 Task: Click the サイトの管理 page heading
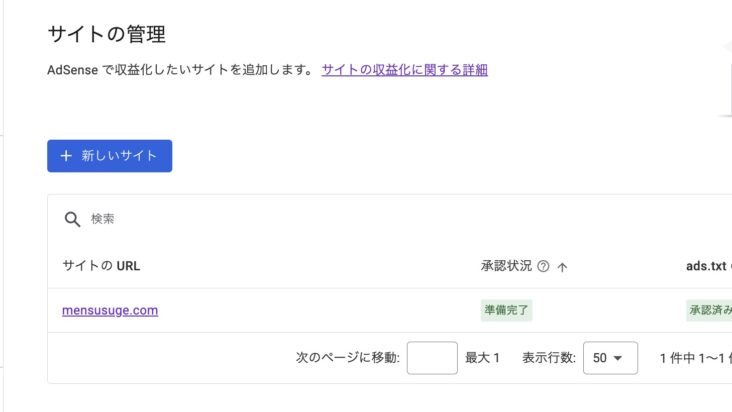(x=106, y=33)
